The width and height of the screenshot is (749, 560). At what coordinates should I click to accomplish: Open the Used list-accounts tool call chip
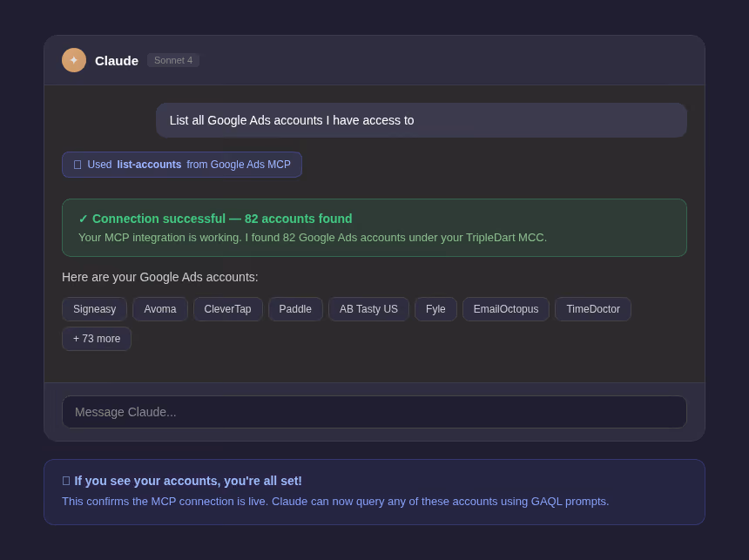click(182, 165)
